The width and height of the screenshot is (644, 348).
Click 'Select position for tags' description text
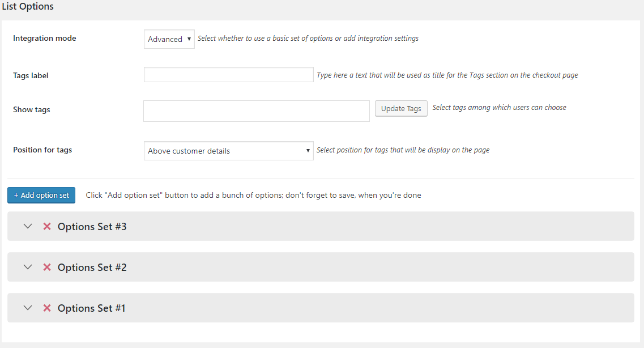pos(403,150)
